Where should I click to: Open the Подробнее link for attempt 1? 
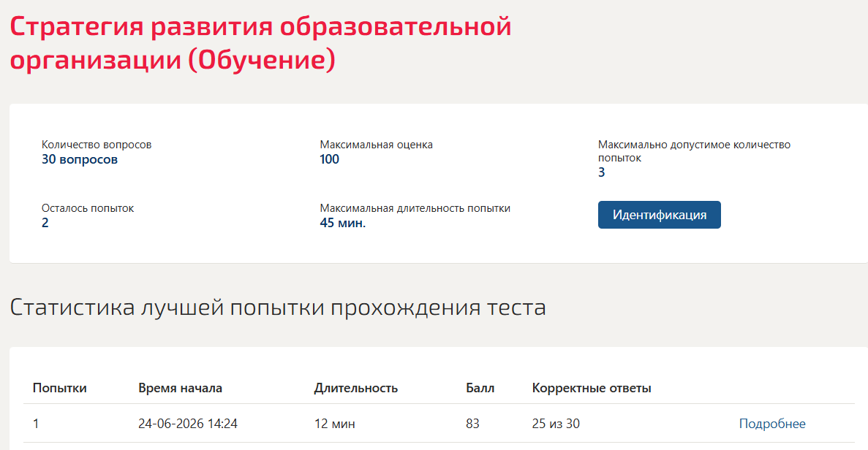[x=772, y=424]
